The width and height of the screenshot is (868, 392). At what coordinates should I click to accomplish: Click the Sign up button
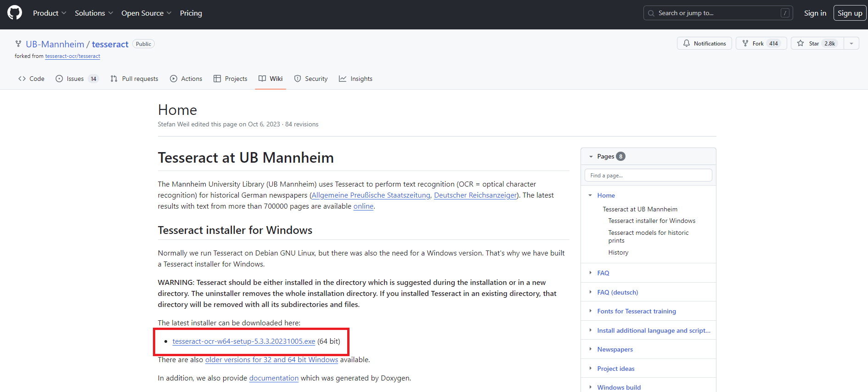[x=850, y=13]
